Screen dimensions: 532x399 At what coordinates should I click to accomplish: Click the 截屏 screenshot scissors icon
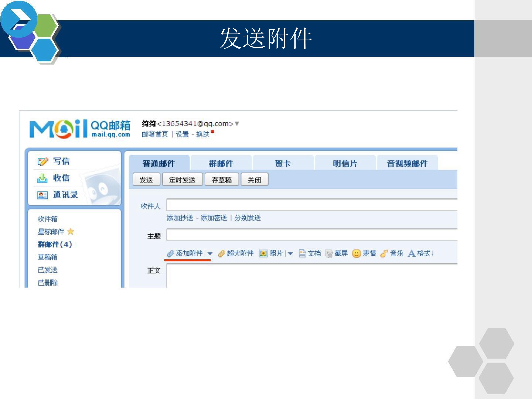(329, 253)
